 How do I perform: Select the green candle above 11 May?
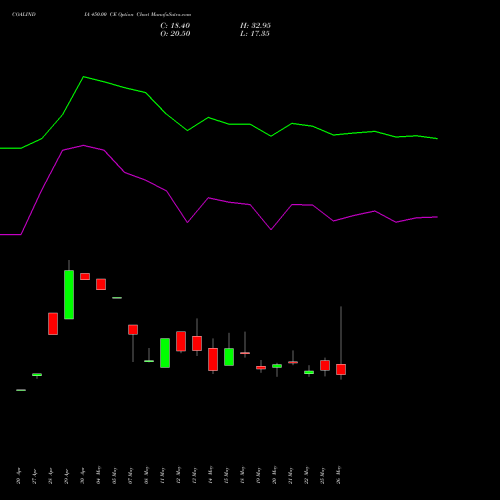click(x=165, y=353)
